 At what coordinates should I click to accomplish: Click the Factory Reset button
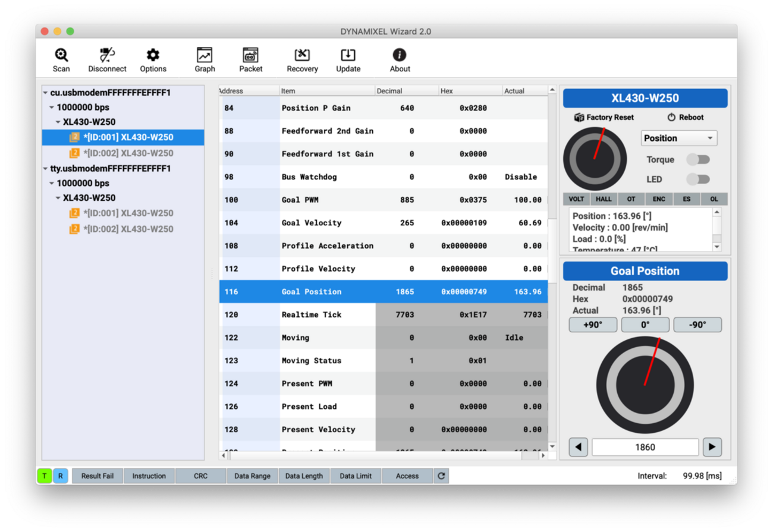pyautogui.click(x=604, y=117)
